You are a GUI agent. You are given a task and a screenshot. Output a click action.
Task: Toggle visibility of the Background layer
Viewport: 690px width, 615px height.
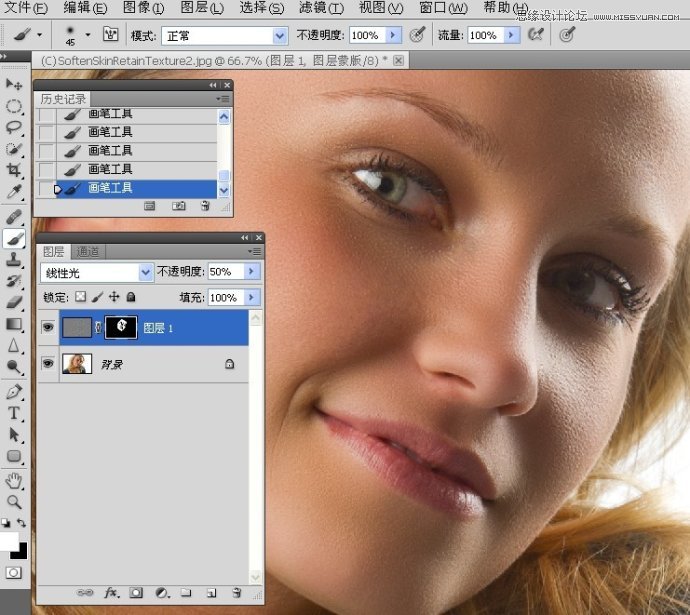47,364
